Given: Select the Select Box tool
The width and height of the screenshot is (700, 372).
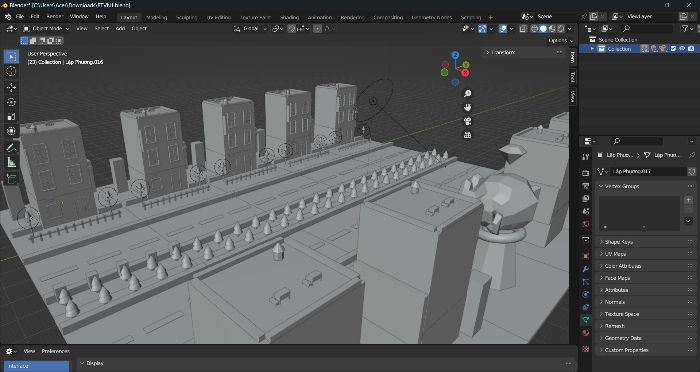Looking at the screenshot, I should pos(11,57).
